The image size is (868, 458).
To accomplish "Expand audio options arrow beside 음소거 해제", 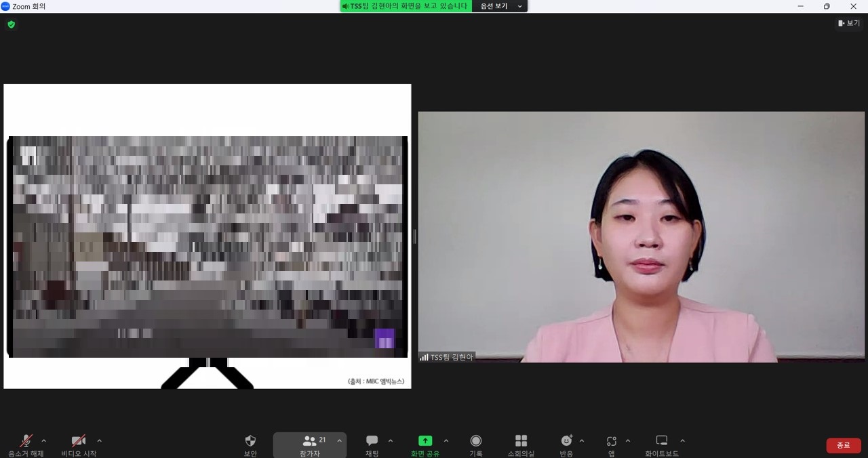I will (x=44, y=441).
